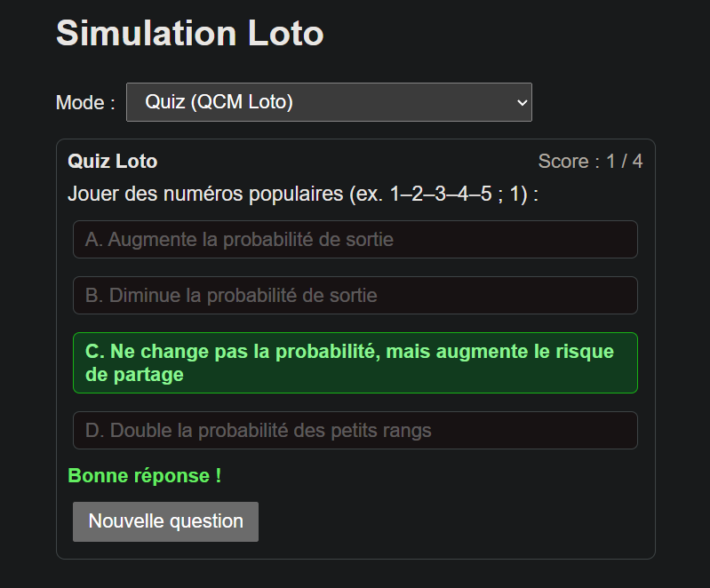
Task: Click the letter "D." of the last answer
Action: pyautogui.click(x=94, y=431)
